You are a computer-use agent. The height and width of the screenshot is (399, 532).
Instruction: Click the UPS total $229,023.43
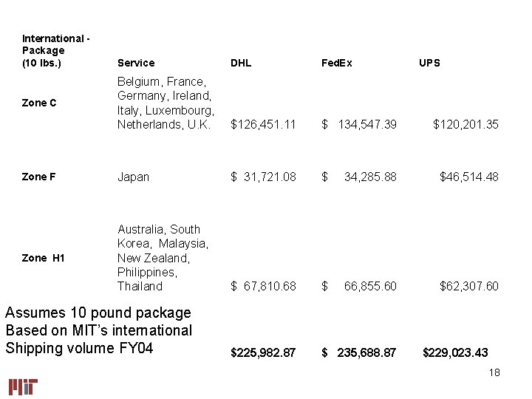(x=455, y=353)
